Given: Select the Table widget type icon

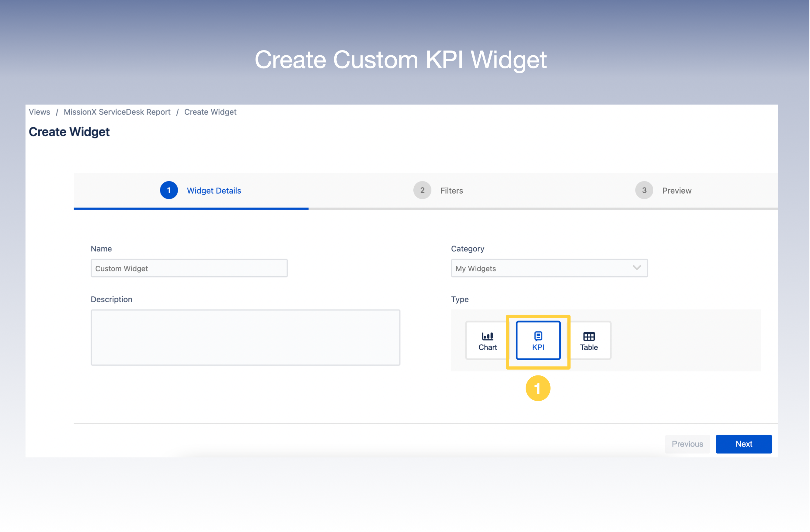Looking at the screenshot, I should 589,340.
